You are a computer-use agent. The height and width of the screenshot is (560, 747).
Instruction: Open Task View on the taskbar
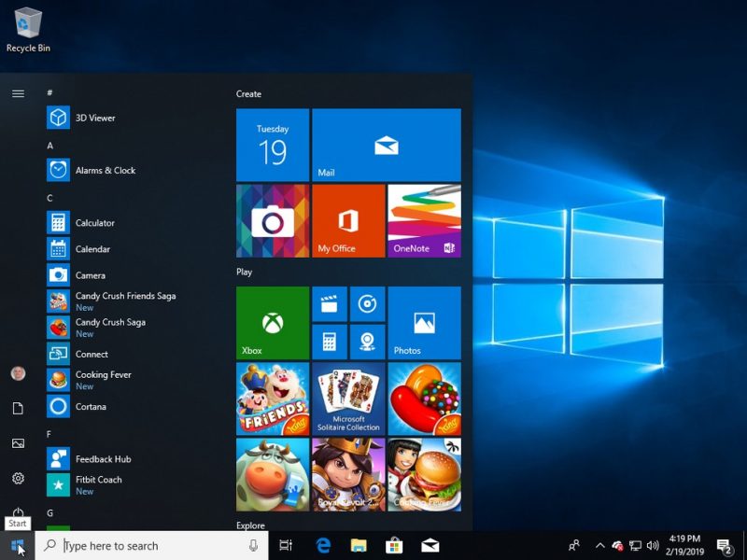tap(286, 546)
